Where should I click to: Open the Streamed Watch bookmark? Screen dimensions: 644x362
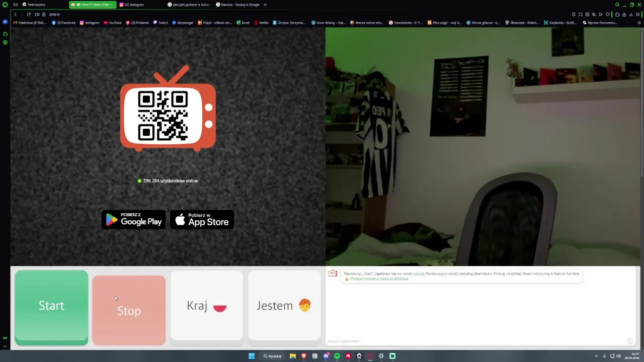coord(522,23)
